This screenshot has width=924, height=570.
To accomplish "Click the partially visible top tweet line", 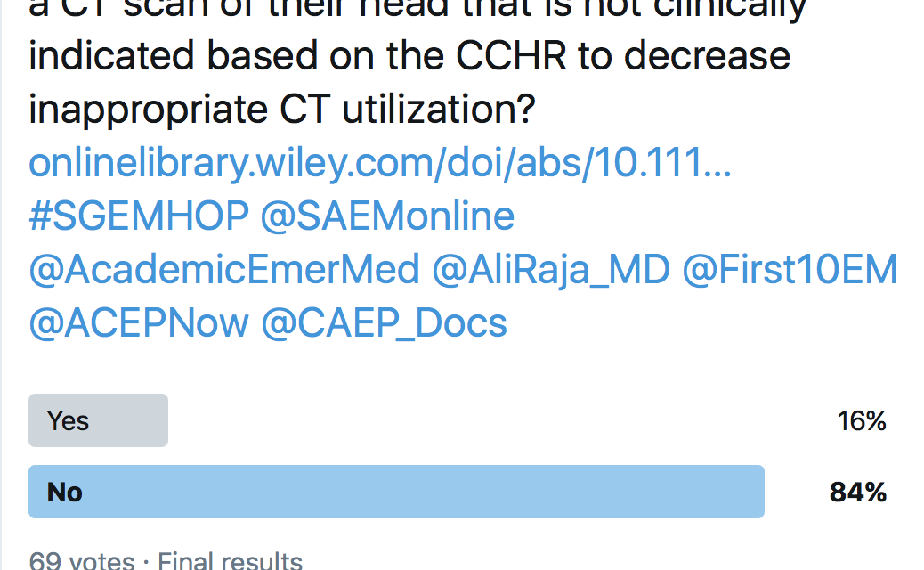I will [x=417, y=10].
